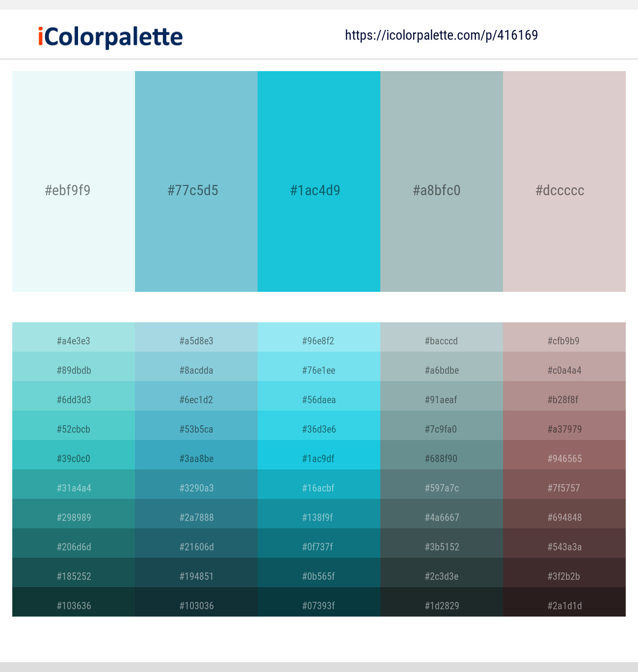Click the #36d3e6 shade tile
Image resolution: width=638 pixels, height=672 pixels.
(319, 429)
